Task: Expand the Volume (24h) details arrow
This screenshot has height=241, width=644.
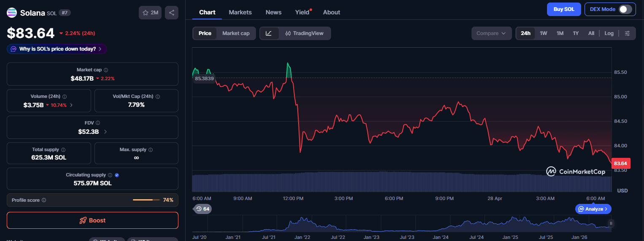Action: (x=71, y=105)
